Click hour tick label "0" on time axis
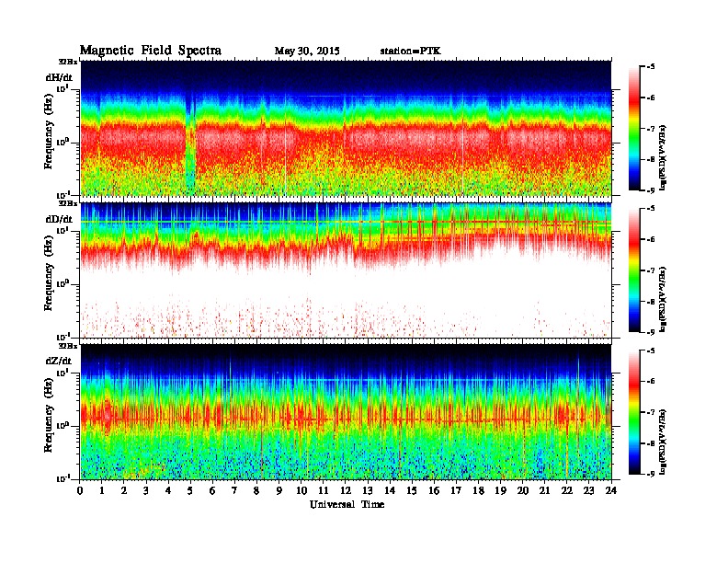The height and width of the screenshot is (563, 728). tap(80, 491)
